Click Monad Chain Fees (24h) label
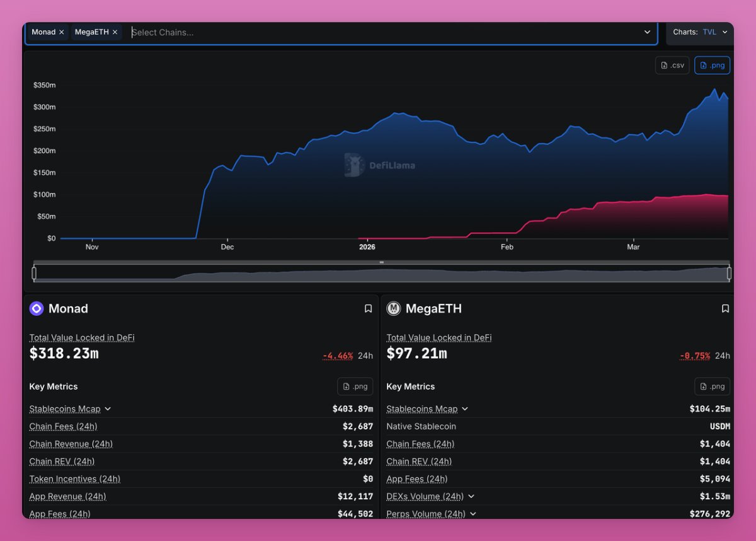Screen dimensions: 756x541 [x=63, y=427]
